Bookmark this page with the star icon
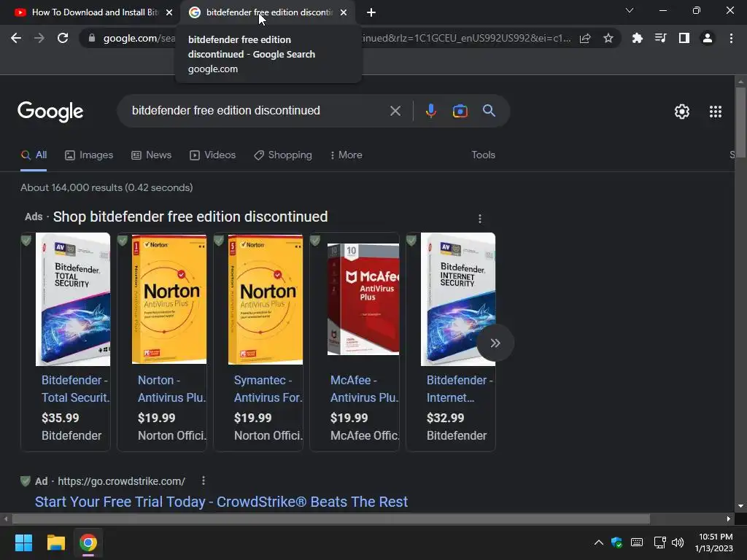 click(608, 38)
